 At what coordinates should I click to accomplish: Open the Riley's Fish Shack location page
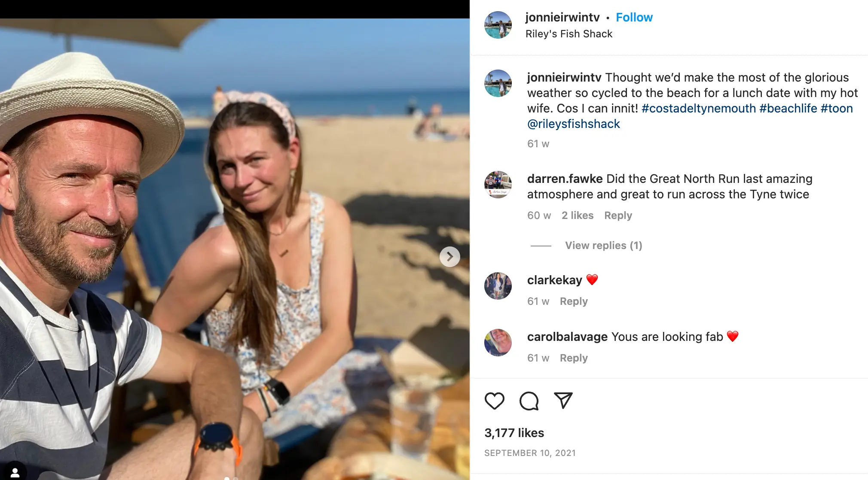(x=569, y=33)
